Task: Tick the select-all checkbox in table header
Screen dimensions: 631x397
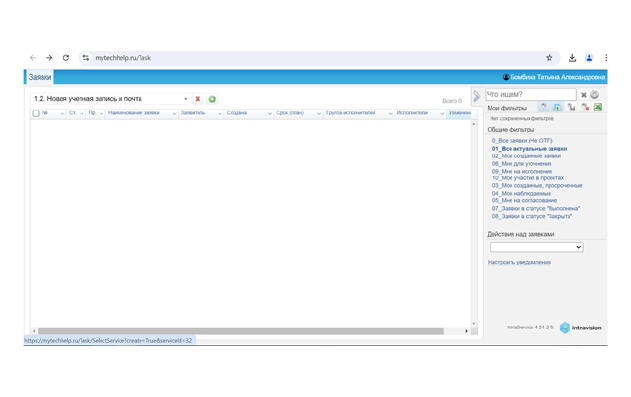Action: (x=36, y=113)
